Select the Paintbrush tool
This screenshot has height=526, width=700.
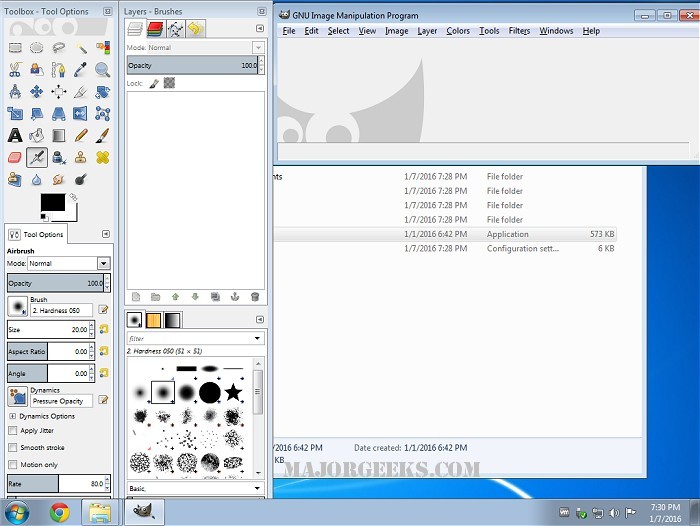(x=102, y=135)
